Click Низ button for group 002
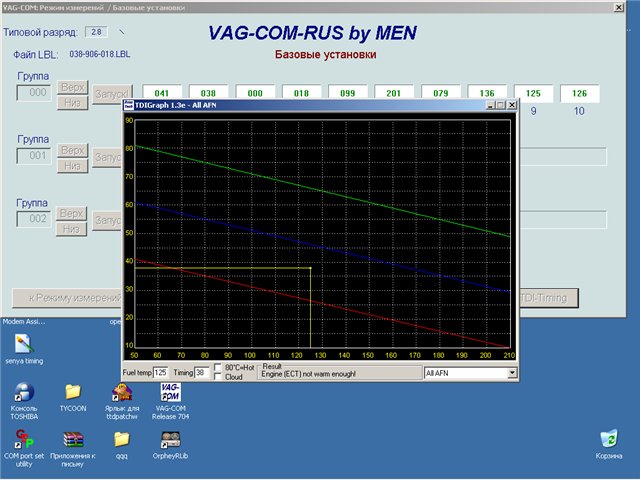Viewport: 640px width, 480px height. coord(72,229)
